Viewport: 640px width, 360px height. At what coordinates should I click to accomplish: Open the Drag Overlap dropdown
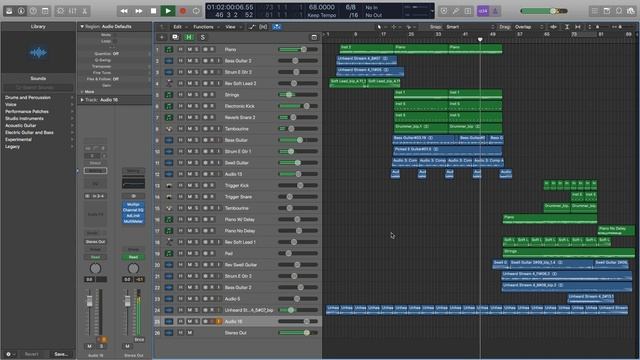tap(529, 27)
